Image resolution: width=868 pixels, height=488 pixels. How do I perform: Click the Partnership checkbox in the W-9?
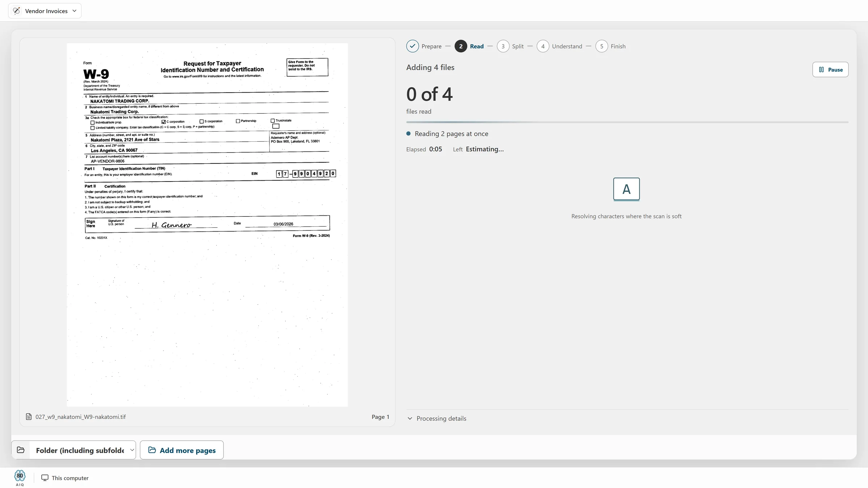[x=238, y=121]
